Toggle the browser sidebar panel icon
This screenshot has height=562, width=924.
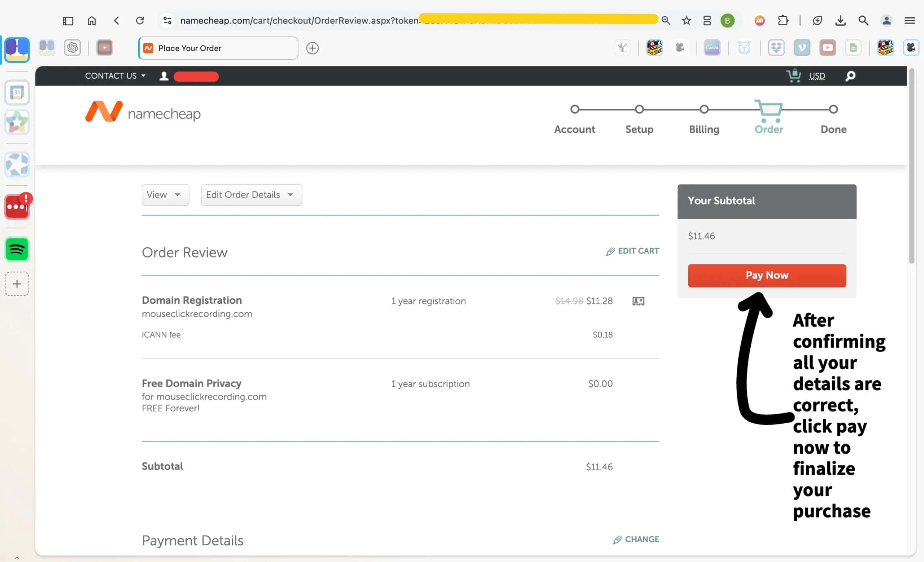(68, 21)
